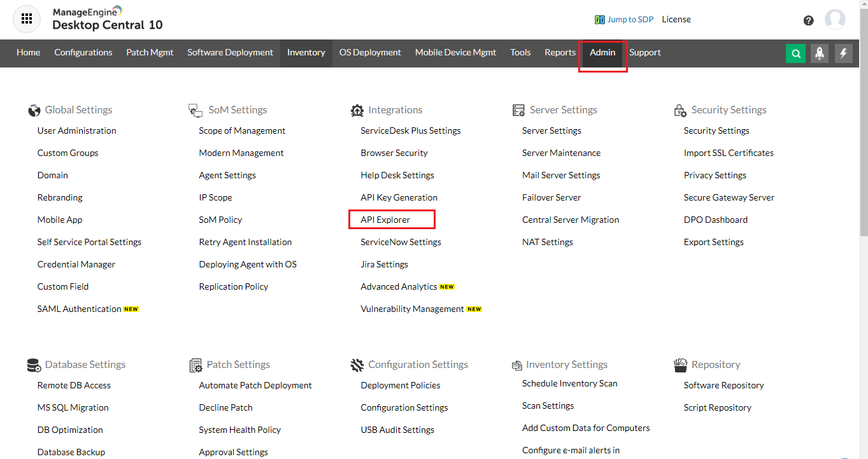Open the Mobile Device Mgmt tab
This screenshot has width=868, height=459.
[x=455, y=53]
